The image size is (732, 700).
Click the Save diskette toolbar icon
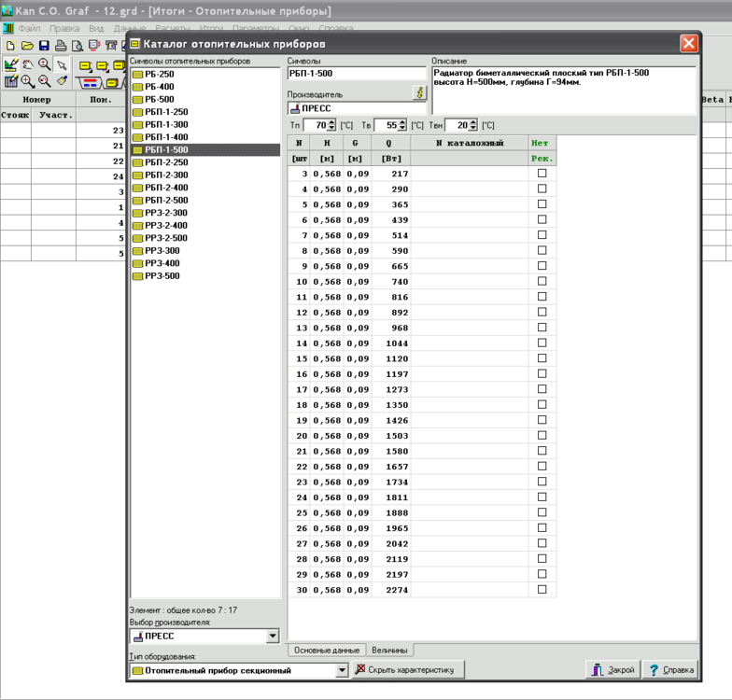click(44, 45)
